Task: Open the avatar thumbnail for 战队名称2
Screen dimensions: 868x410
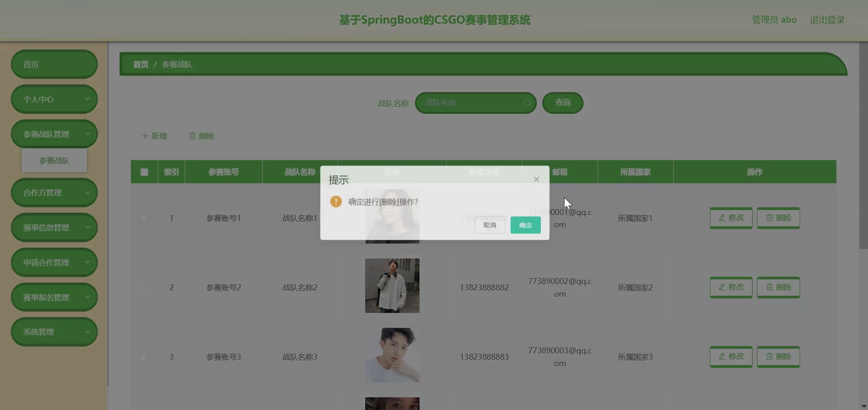Action: pos(392,286)
